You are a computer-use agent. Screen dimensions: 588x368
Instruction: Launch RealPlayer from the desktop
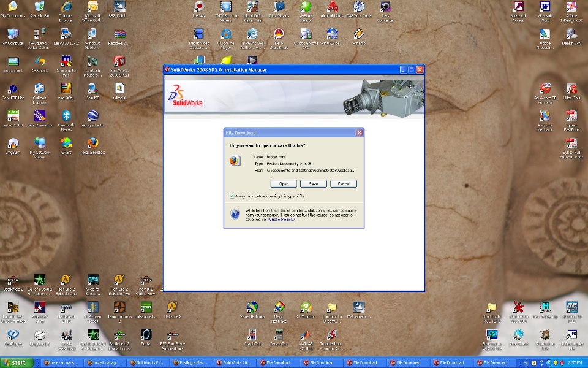13,337
